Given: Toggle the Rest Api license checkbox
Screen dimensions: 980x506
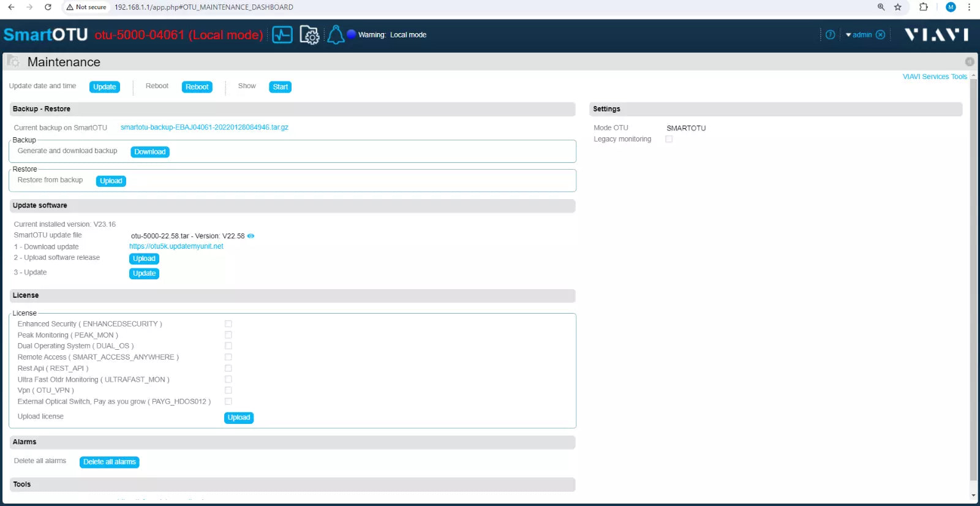Looking at the screenshot, I should 228,368.
